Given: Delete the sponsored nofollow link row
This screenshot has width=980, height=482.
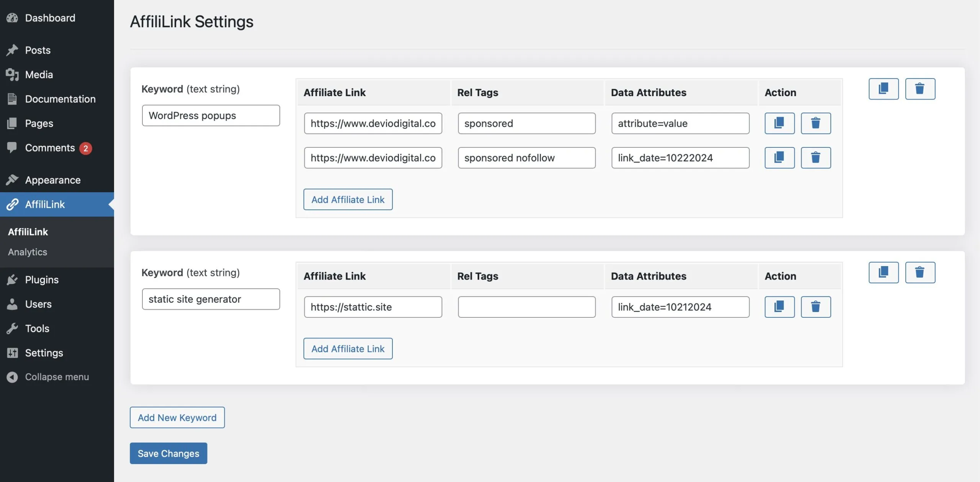Looking at the screenshot, I should (x=815, y=158).
